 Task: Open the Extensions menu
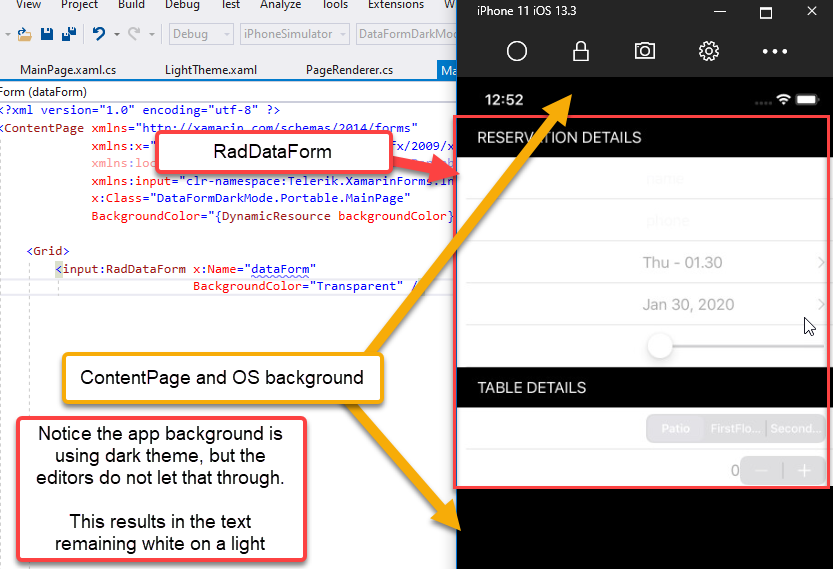[396, 5]
